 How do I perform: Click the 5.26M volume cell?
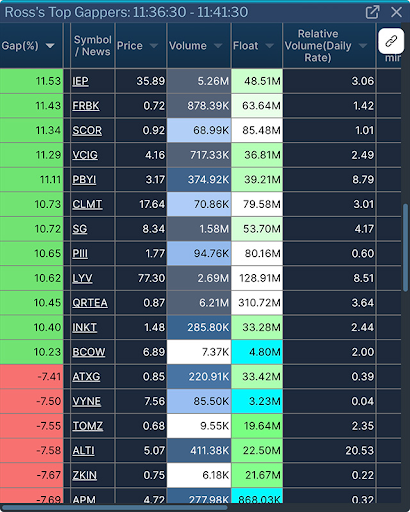point(199,81)
